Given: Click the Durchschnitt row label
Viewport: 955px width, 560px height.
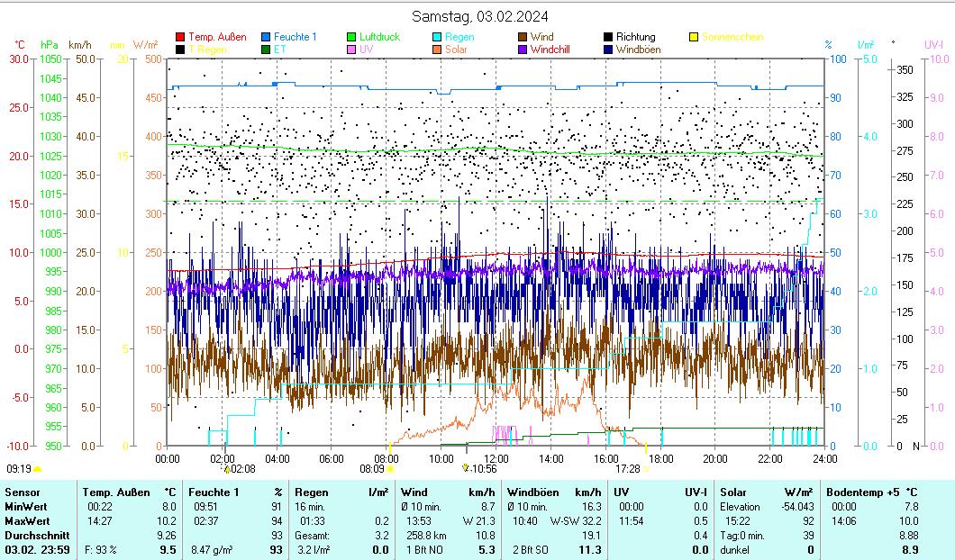Looking at the screenshot, I should tap(37, 536).
